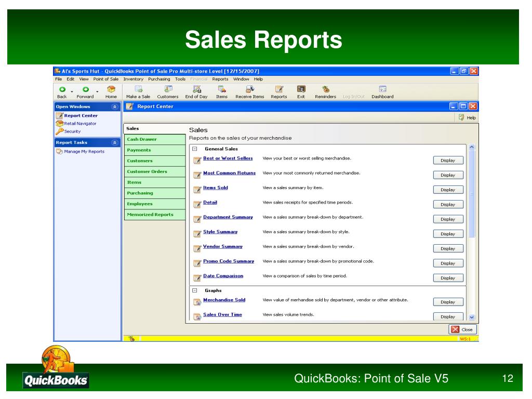Image resolution: width=532 pixels, height=399 pixels.
Task: Open the Reports menu
Action: (x=220, y=79)
